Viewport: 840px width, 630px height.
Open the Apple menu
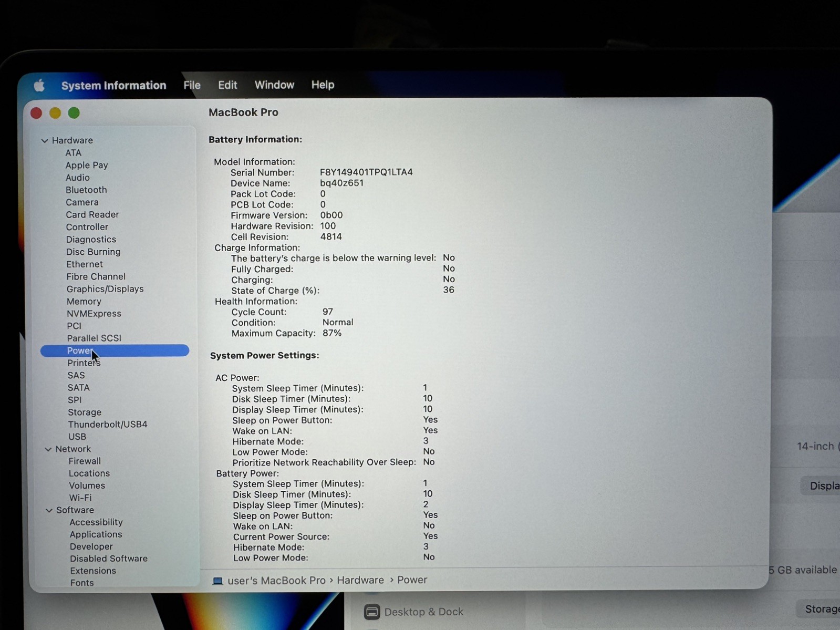pos(39,85)
